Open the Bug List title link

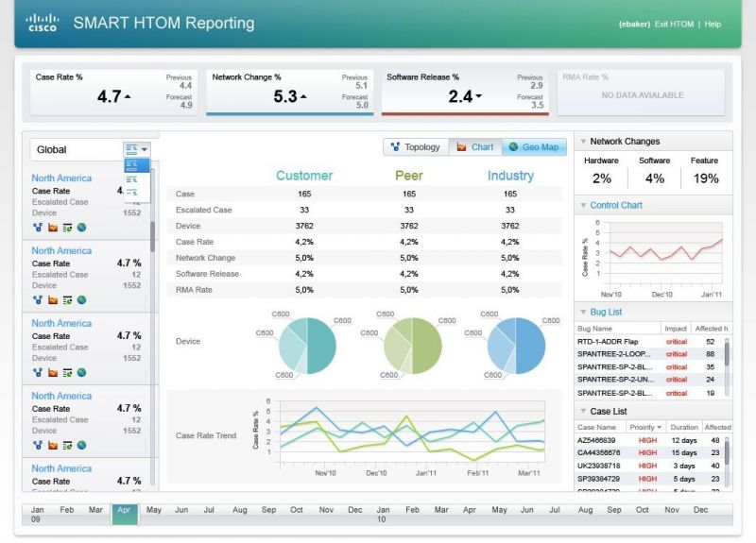(606, 313)
